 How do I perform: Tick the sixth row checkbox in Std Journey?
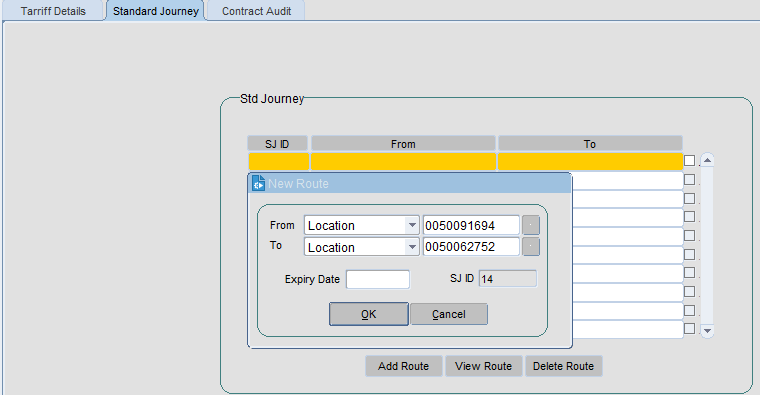pyautogui.click(x=689, y=254)
